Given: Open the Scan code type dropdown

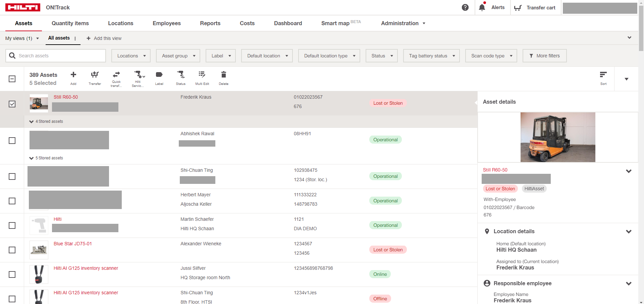Looking at the screenshot, I should pos(491,56).
